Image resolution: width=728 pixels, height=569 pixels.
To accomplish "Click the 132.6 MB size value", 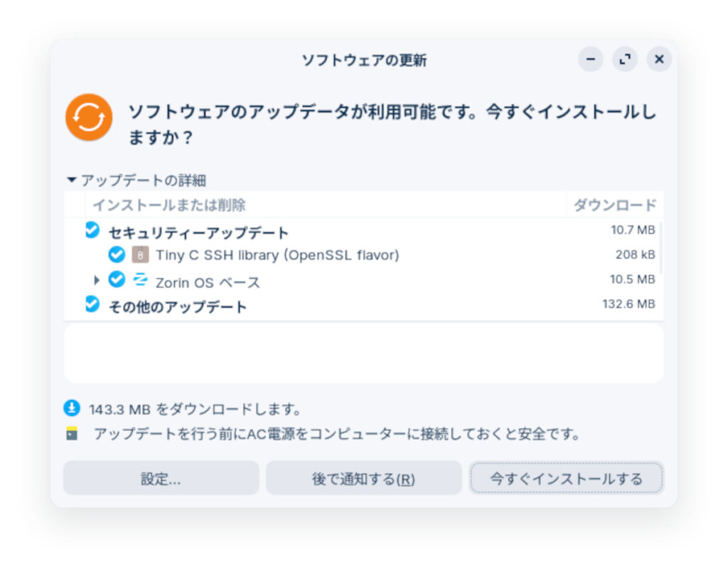I will [628, 304].
